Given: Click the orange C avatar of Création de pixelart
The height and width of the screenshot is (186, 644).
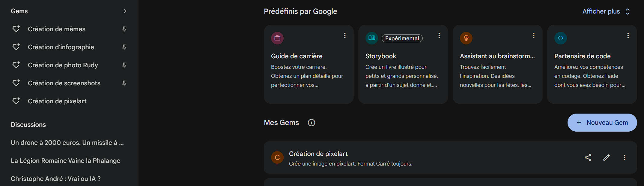Looking at the screenshot, I should (277, 157).
